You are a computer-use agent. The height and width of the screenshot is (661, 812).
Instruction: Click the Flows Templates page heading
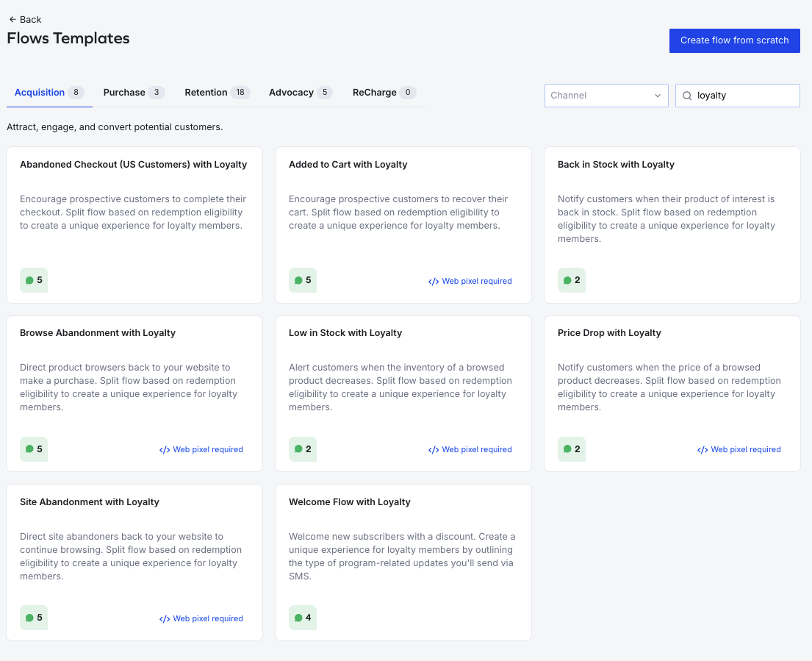pos(68,38)
